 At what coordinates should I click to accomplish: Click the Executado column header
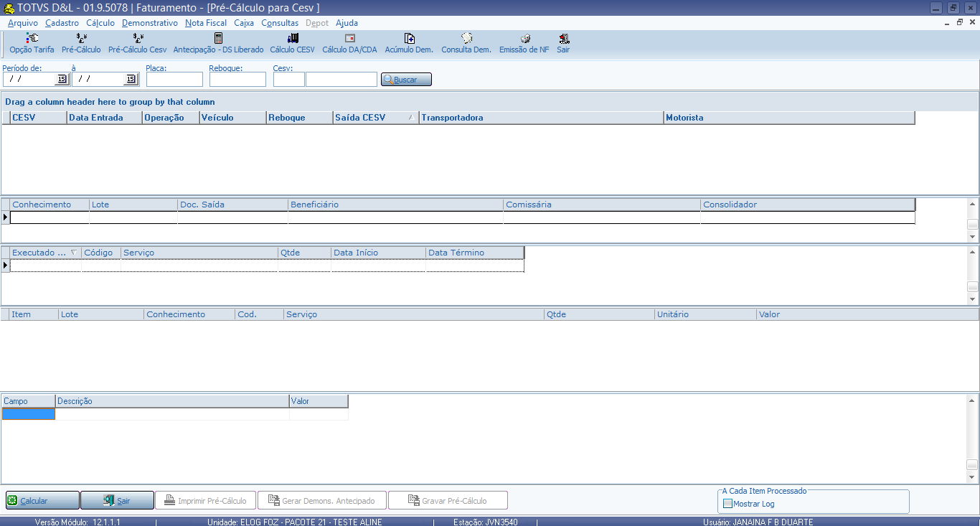(46, 253)
